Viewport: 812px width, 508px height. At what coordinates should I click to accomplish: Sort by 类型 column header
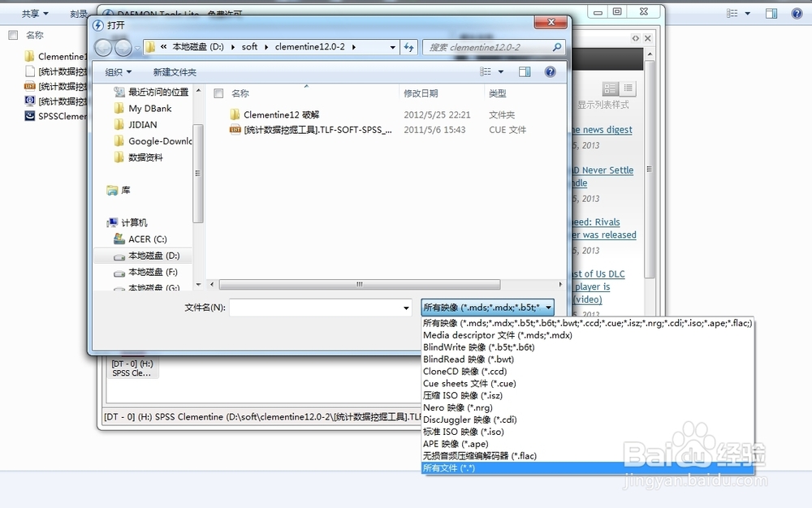coord(497,93)
